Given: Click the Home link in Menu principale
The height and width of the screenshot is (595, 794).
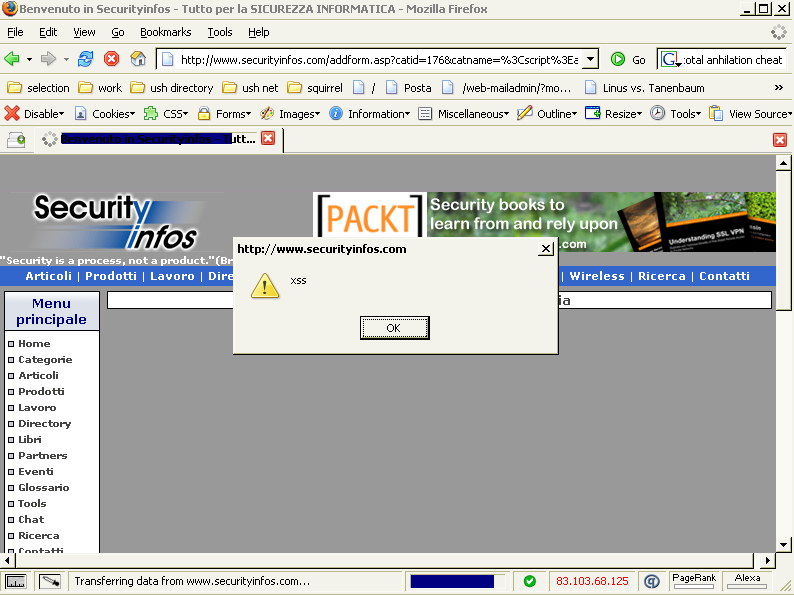Looking at the screenshot, I should (34, 343).
